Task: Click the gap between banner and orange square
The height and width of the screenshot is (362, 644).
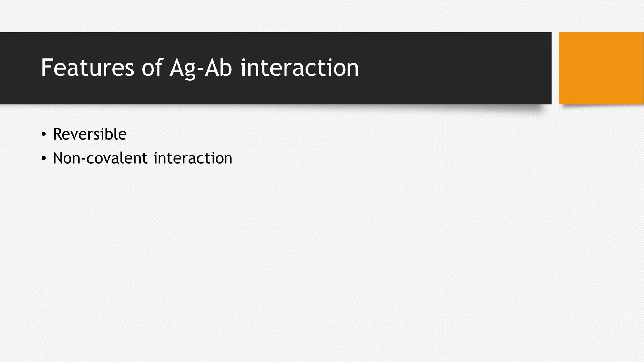Action: 555,68
